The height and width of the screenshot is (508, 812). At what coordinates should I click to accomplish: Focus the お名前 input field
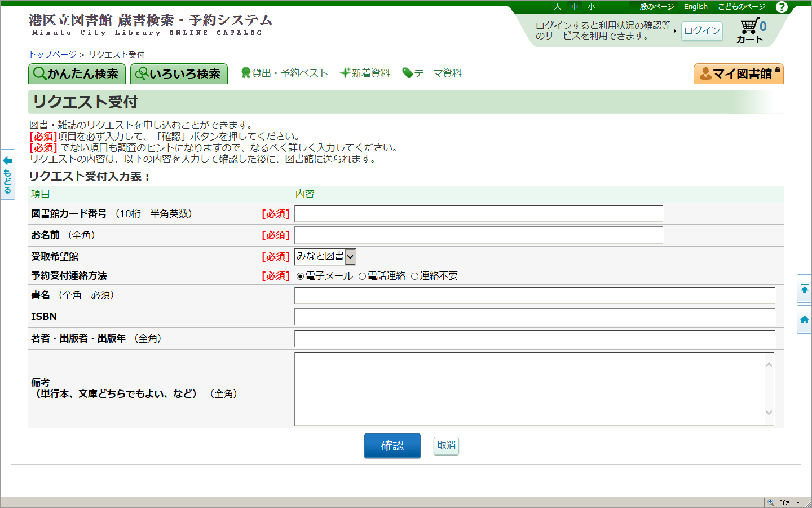click(x=479, y=235)
